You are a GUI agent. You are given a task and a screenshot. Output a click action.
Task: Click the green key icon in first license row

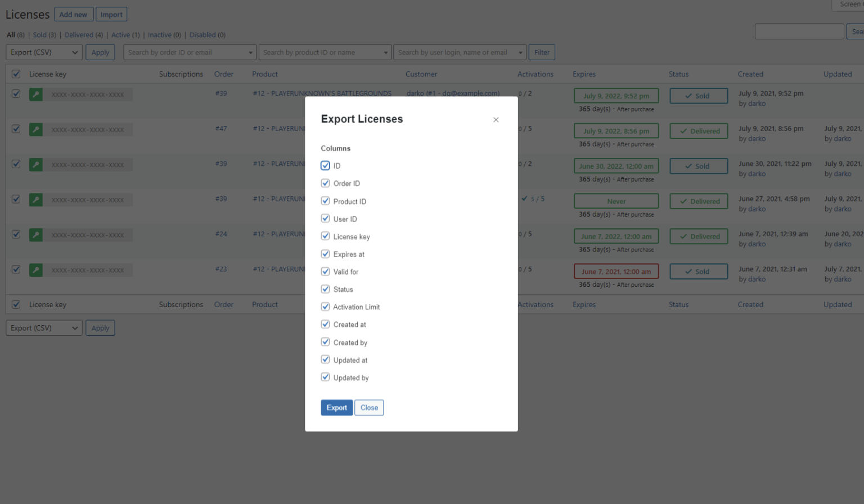[x=36, y=94]
